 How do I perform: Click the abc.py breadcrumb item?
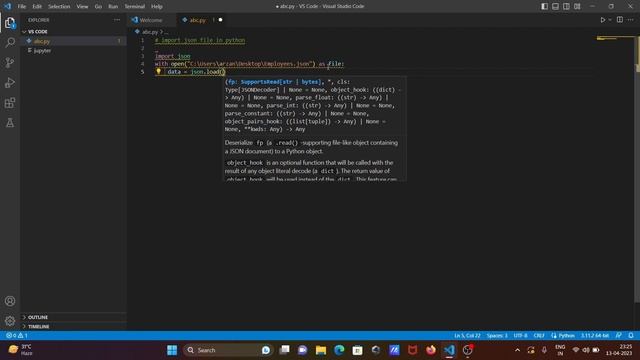click(x=150, y=31)
